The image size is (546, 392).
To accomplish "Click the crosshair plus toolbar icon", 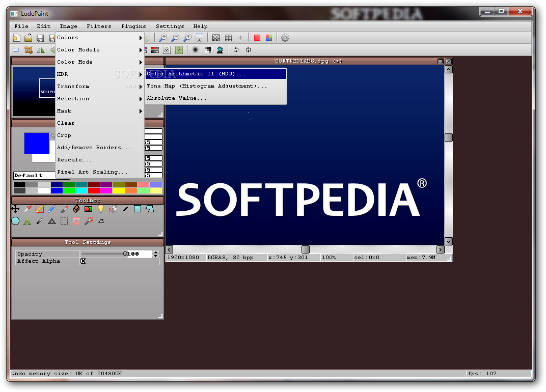I will 240,38.
